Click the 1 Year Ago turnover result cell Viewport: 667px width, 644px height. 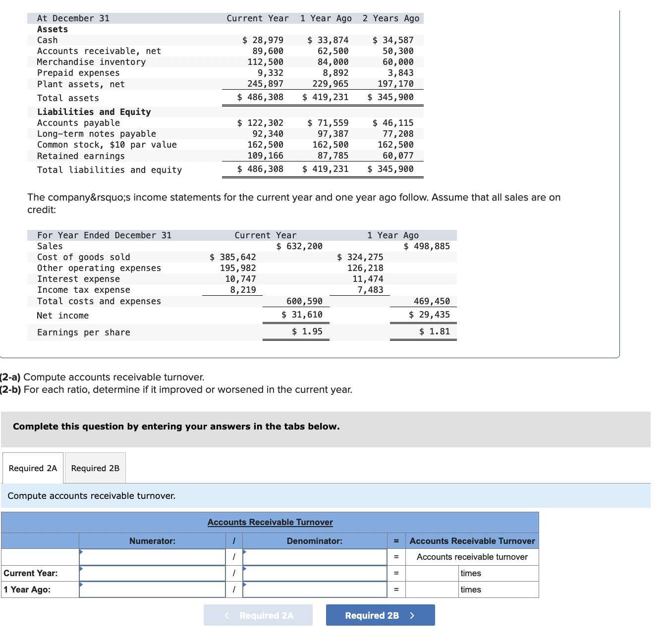(x=432, y=590)
